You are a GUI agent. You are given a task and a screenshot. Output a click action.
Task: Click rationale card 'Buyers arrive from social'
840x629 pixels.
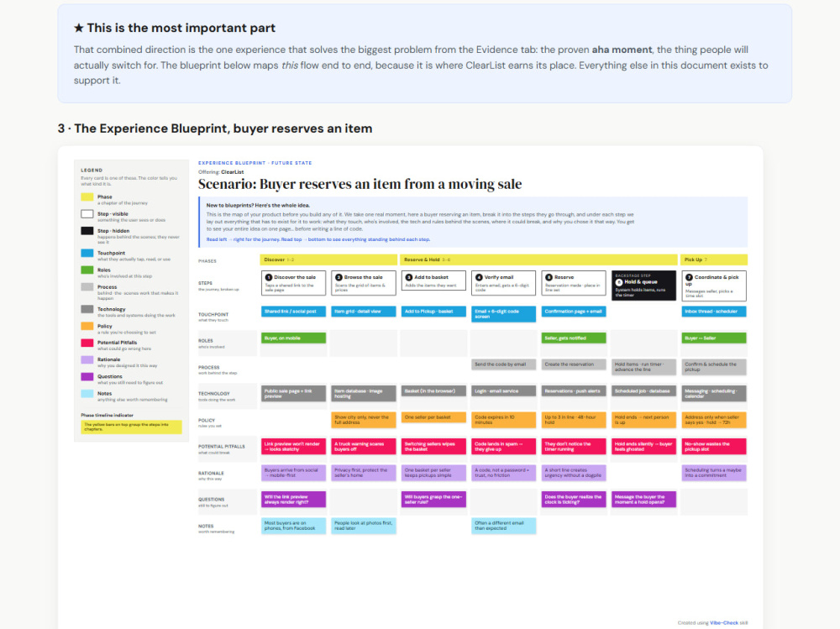coord(293,473)
